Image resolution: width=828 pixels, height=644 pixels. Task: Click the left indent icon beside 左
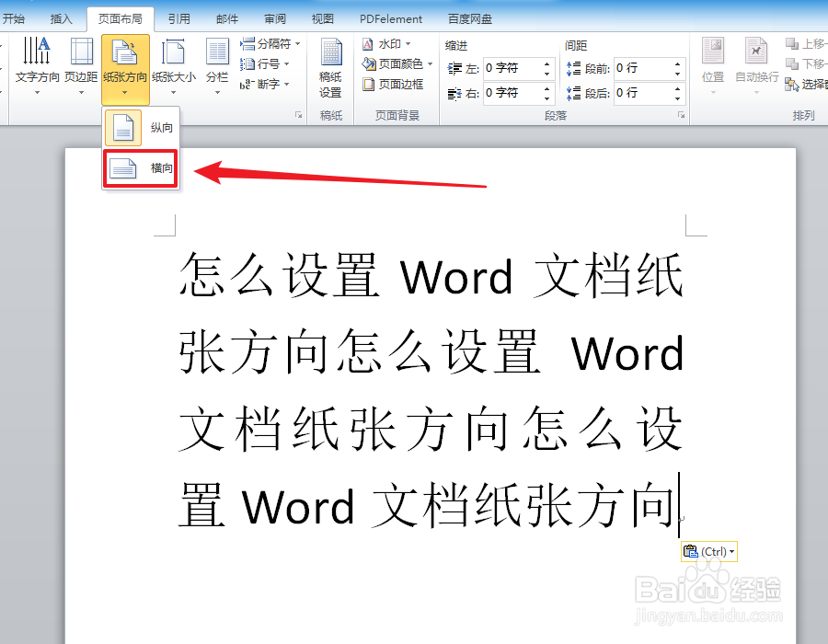pyautogui.click(x=454, y=69)
